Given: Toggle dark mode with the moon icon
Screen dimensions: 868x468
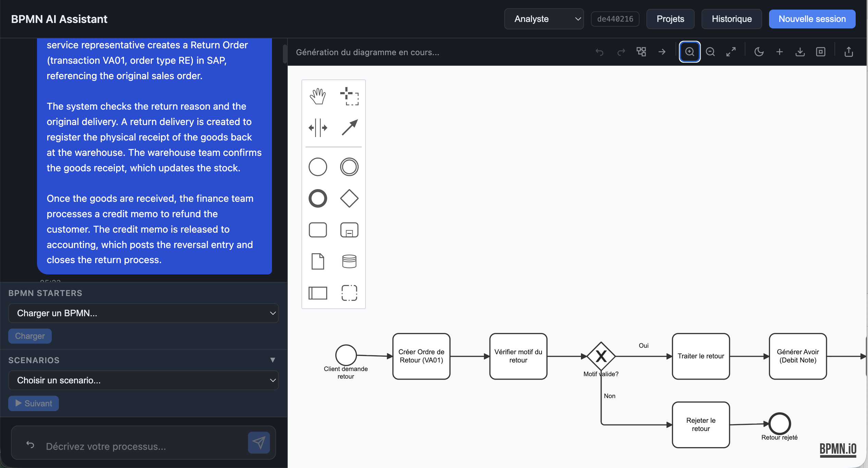Looking at the screenshot, I should point(759,52).
